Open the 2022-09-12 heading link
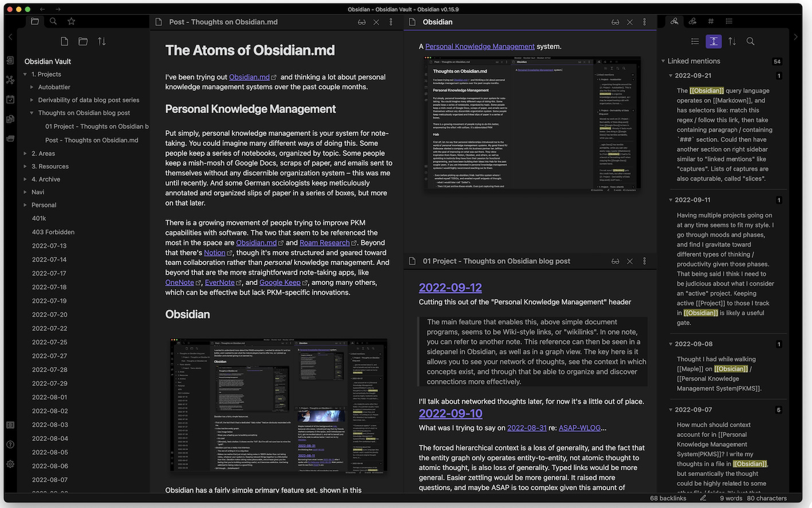812x508 pixels. tap(450, 288)
